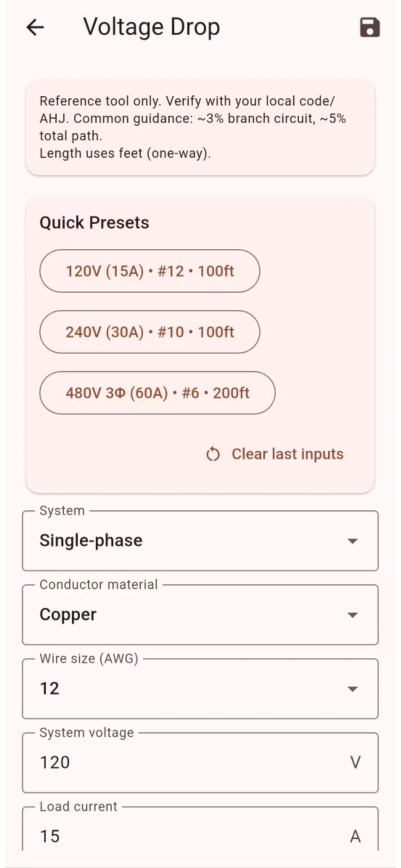Open the Wire size (AWG) 12 dropdown
Viewport: 401px width, 868px height.
[187, 689]
